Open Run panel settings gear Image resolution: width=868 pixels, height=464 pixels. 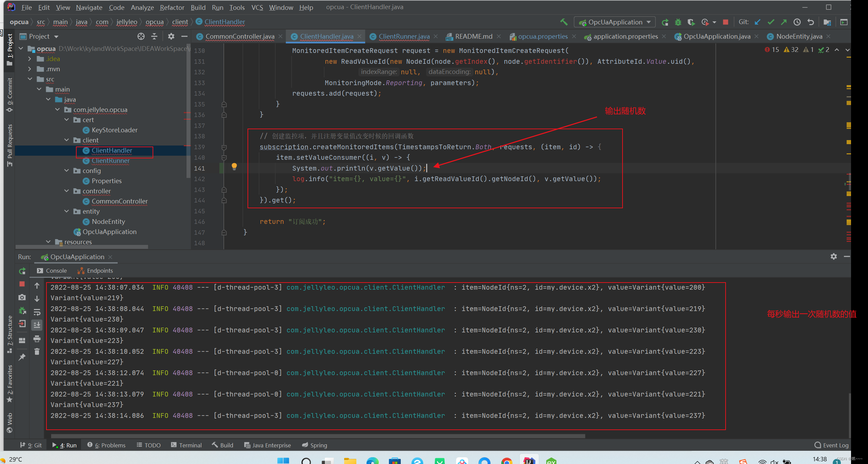click(x=834, y=256)
